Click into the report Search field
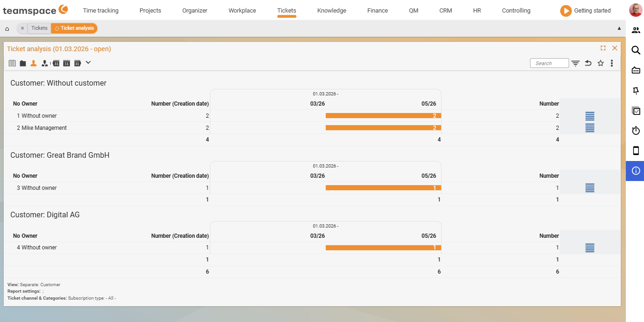The image size is (644, 322). coord(549,63)
